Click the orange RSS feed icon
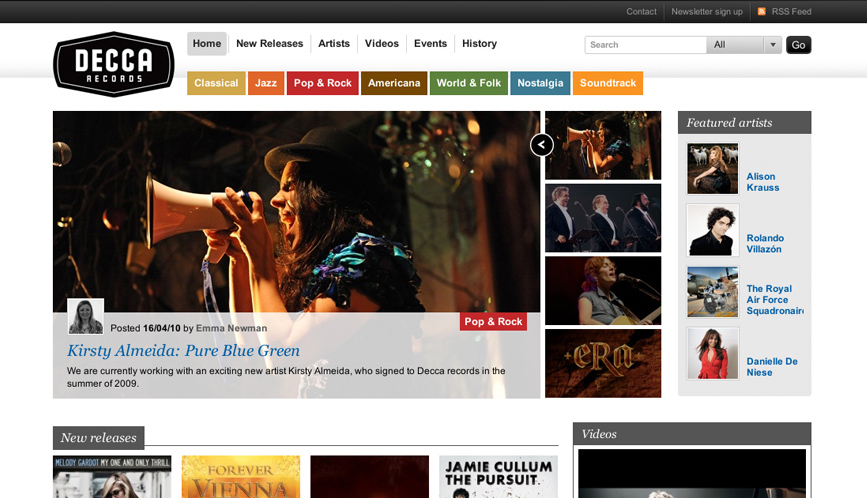867x498 pixels. coord(761,12)
